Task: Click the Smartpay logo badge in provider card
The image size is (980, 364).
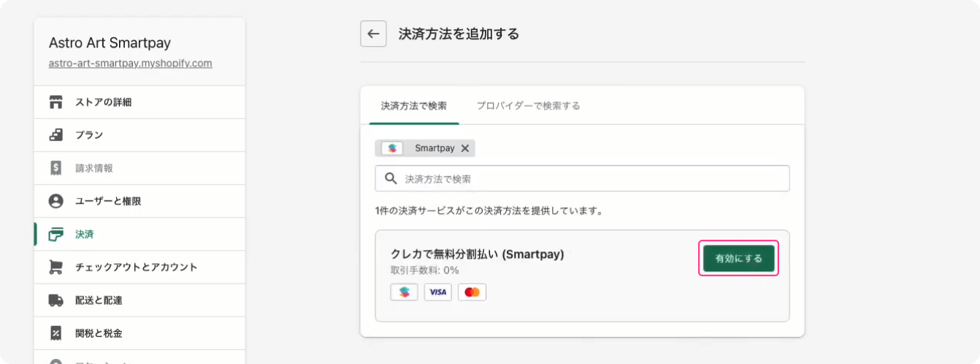Action: [405, 292]
